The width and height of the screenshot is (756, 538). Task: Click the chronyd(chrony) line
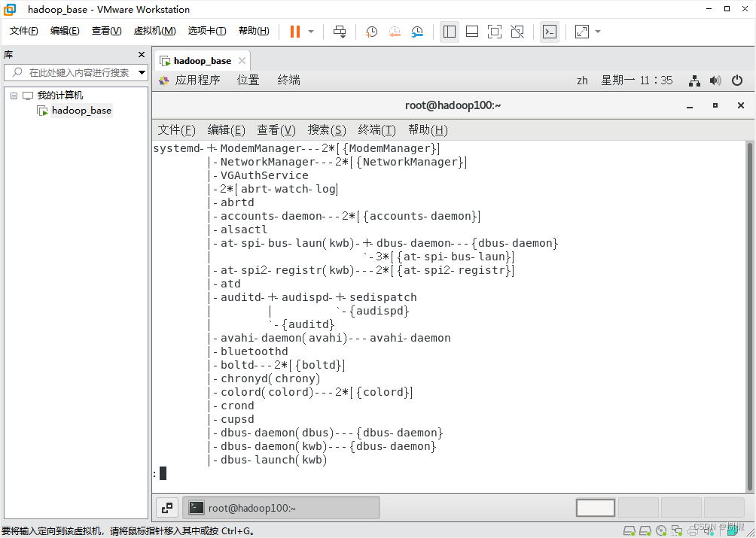pyautogui.click(x=270, y=378)
